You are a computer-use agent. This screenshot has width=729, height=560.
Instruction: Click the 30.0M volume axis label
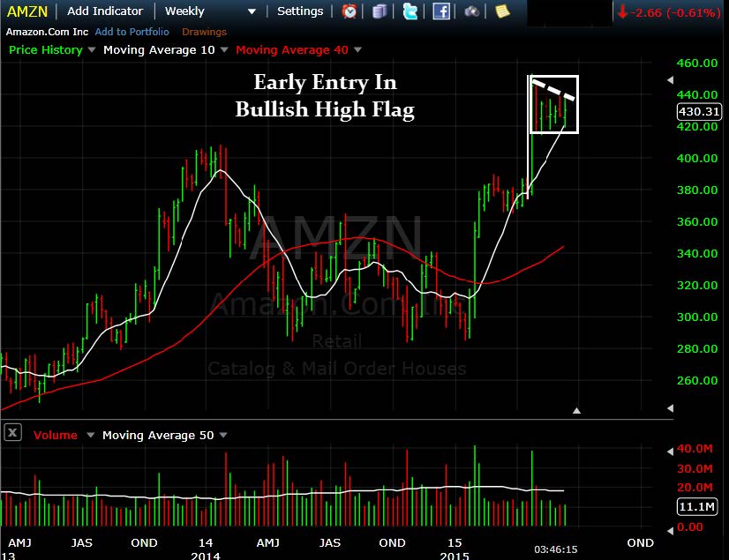[695, 468]
